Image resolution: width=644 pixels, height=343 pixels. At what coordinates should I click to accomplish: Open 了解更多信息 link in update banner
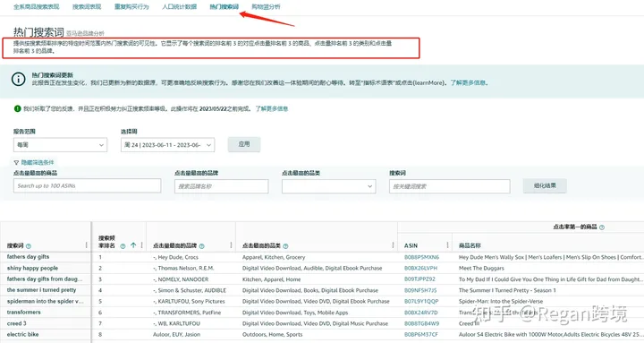469,82
